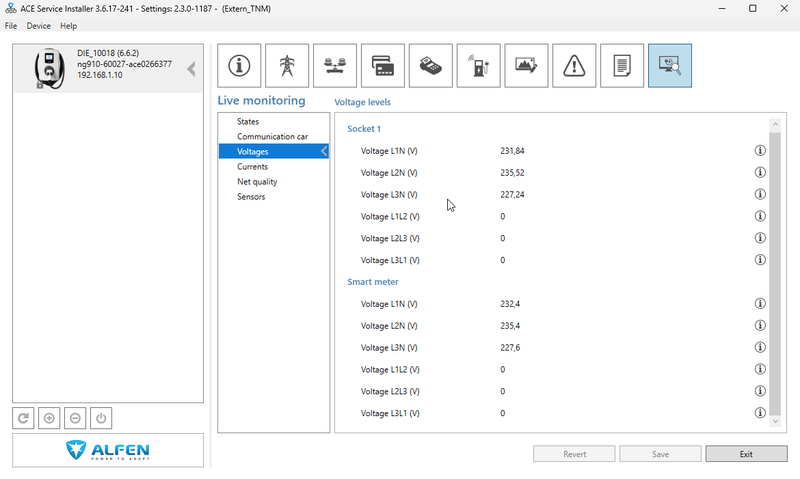This screenshot has height=479, width=800.
Task: Click info icon for Smart meter Voltage L2L3
Action: pos(760,391)
